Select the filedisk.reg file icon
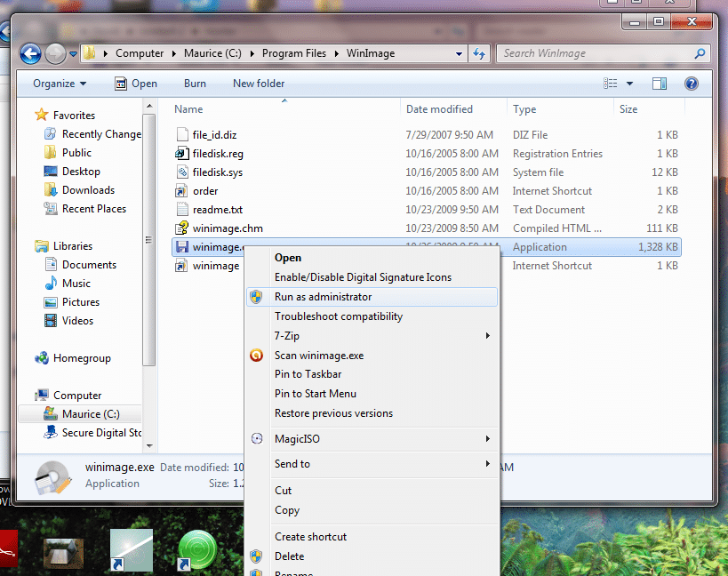This screenshot has height=576, width=728. click(182, 153)
